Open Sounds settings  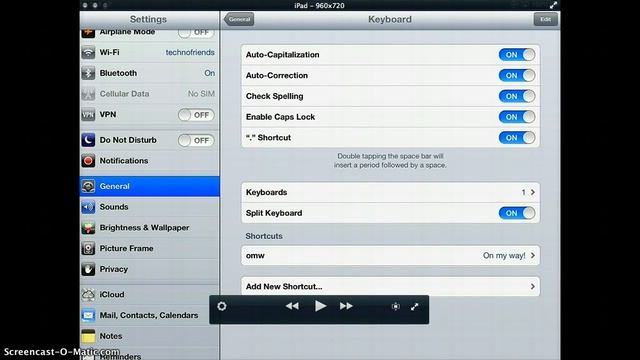click(150, 207)
